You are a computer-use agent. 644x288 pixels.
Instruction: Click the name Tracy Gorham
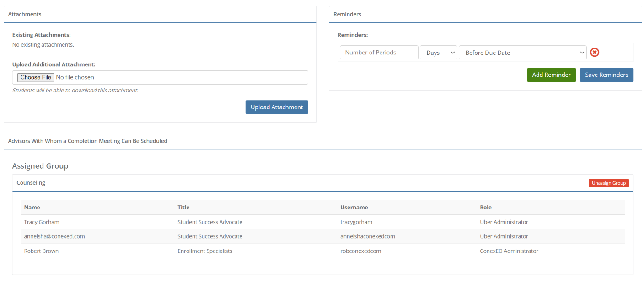tap(42, 222)
